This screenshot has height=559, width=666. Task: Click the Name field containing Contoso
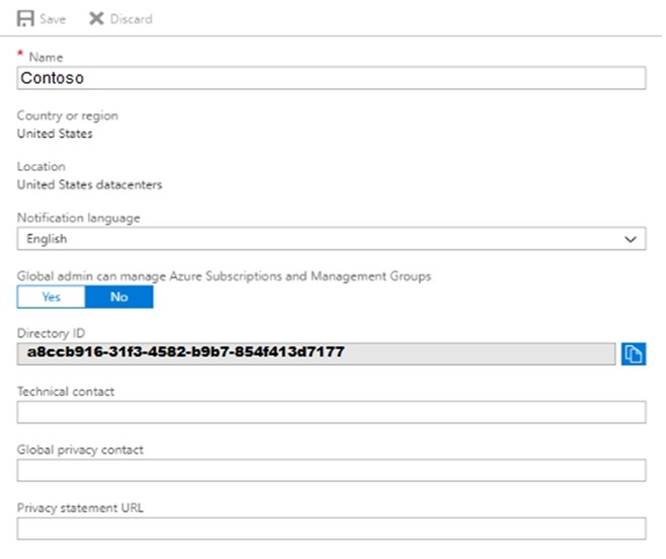[331, 78]
